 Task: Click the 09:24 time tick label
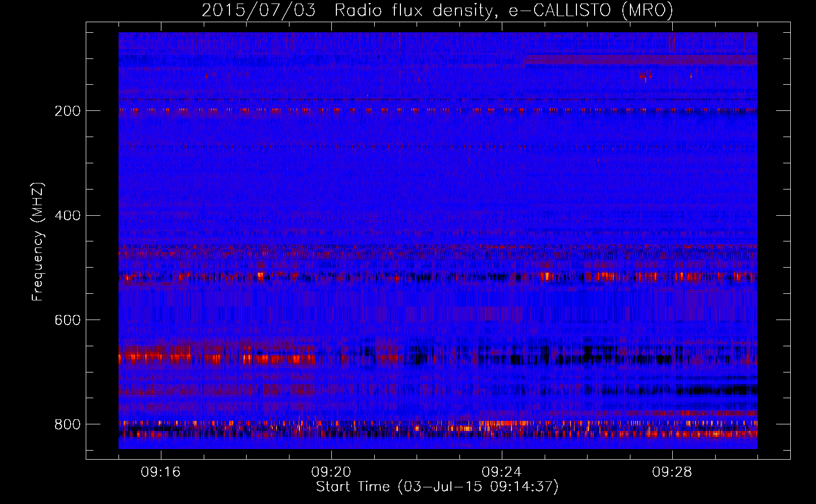[502, 472]
